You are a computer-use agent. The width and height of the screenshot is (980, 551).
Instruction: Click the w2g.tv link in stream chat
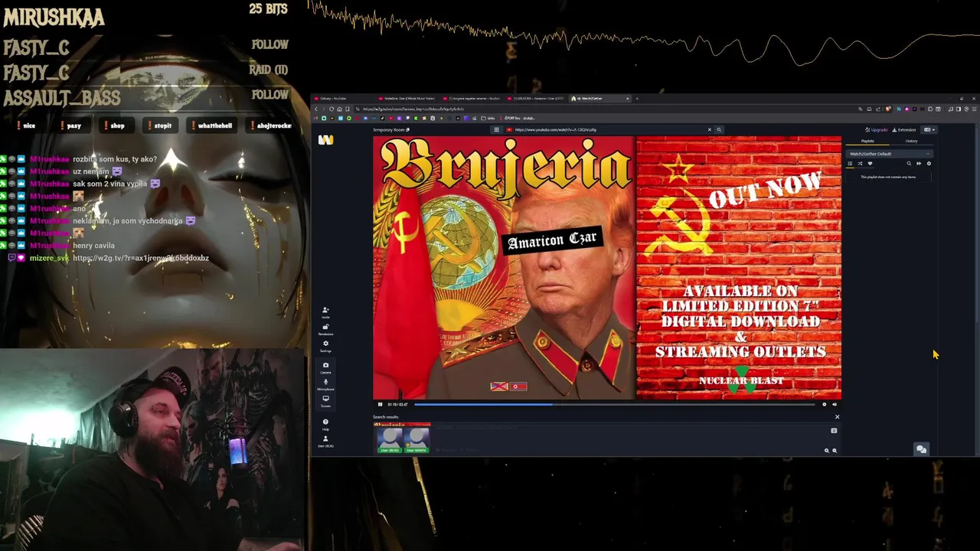(141, 258)
